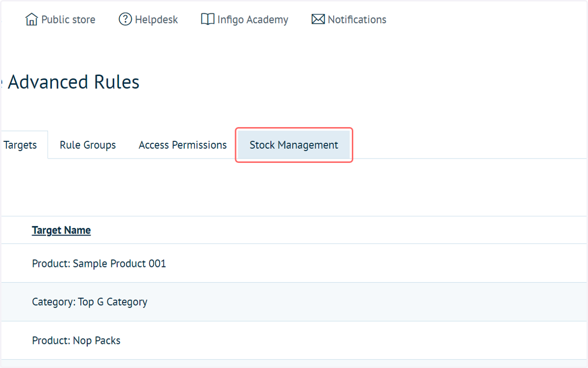Open the Helpdesk link
The image size is (588, 368).
[x=148, y=20]
